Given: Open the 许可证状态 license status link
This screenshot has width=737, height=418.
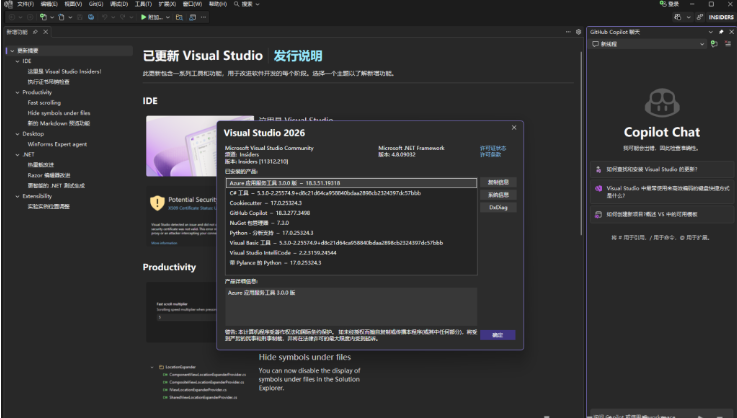Looking at the screenshot, I should pos(493,147).
